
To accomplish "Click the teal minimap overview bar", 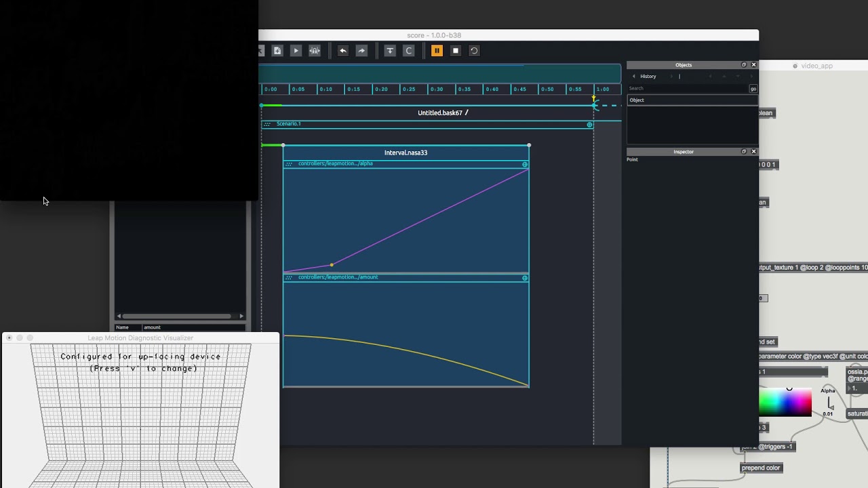I will point(440,74).
